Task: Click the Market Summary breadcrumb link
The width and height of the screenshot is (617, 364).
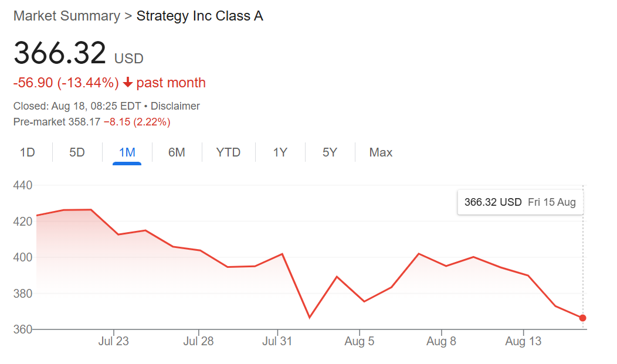Action: [66, 16]
